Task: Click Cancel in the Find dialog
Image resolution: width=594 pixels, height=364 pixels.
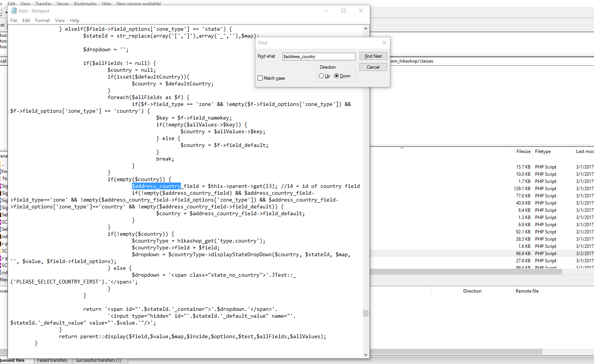Action: [x=373, y=67]
